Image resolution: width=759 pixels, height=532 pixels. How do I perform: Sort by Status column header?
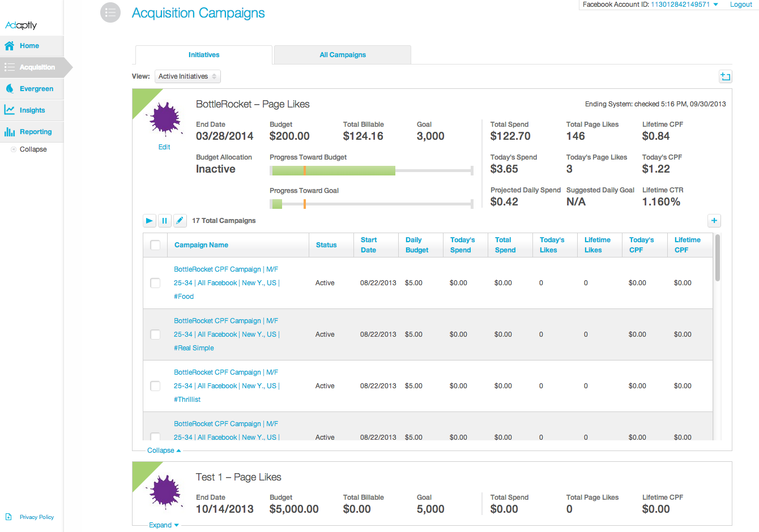(326, 245)
